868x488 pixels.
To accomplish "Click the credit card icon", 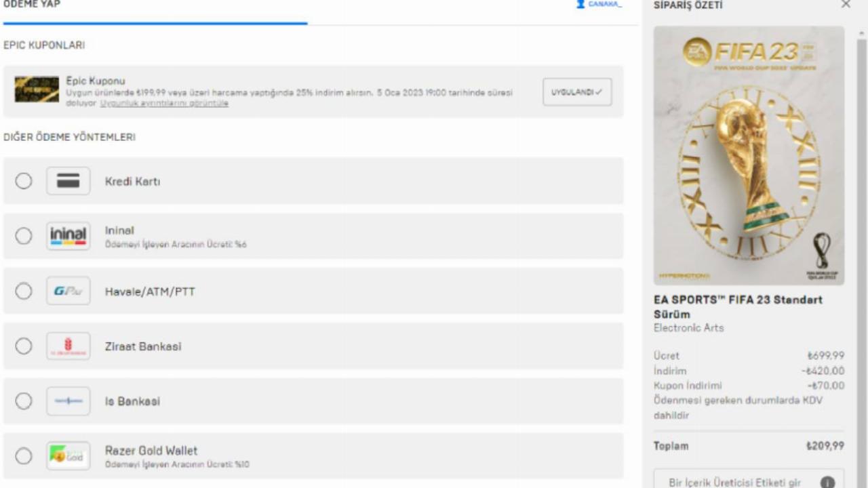I will click(x=68, y=181).
